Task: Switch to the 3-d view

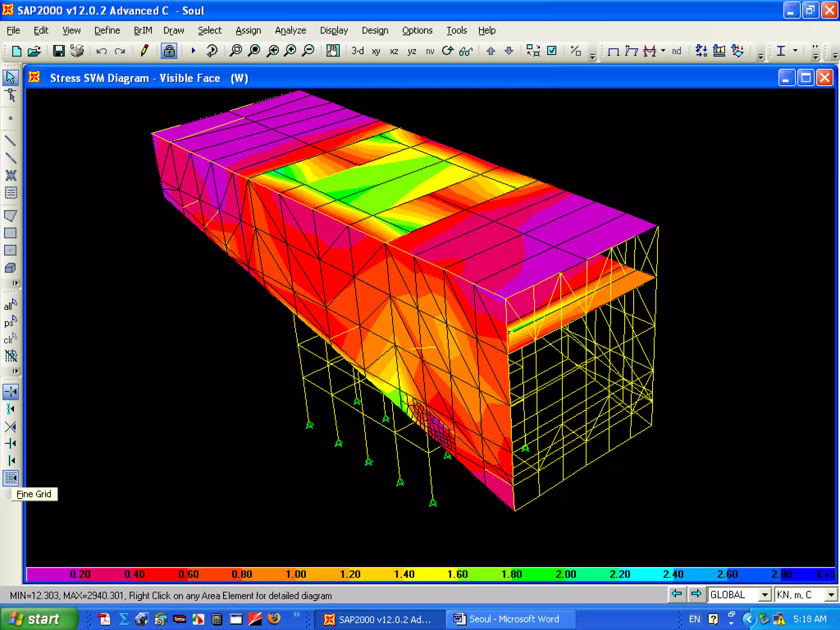Action: pyautogui.click(x=357, y=51)
